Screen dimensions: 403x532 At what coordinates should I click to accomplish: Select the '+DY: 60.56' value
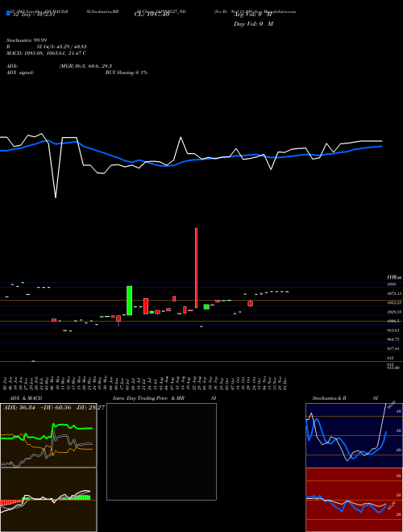coord(56,407)
